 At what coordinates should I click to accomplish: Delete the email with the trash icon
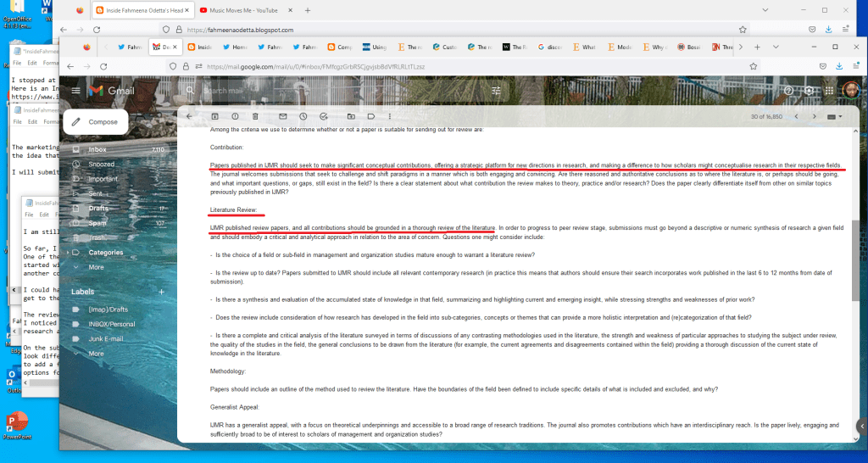coord(256,116)
